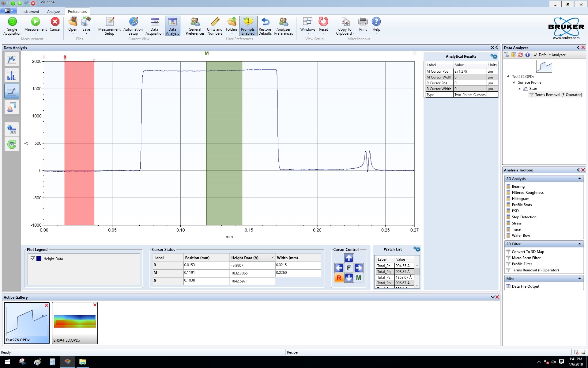The height and width of the screenshot is (368, 588).
Task: Click Restore Defaults in the ribbon
Action: (265, 26)
